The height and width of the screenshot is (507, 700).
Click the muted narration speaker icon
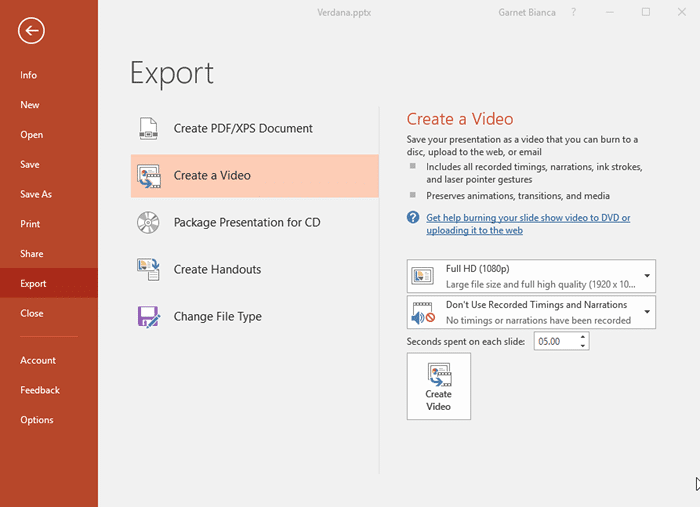pyautogui.click(x=423, y=312)
